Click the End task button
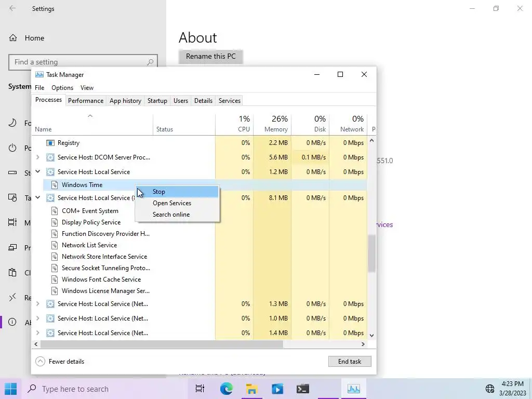Image resolution: width=532 pixels, height=399 pixels. tap(350, 362)
